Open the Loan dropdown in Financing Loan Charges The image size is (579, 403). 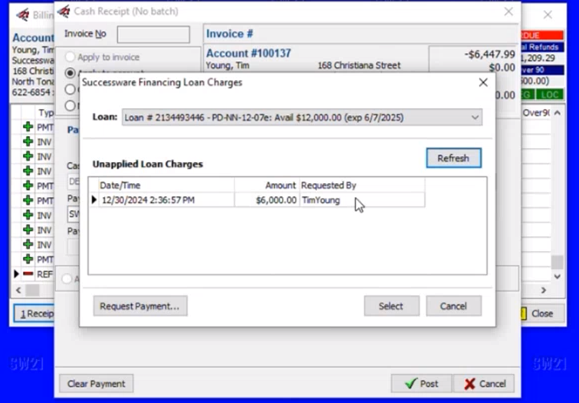click(x=302, y=118)
